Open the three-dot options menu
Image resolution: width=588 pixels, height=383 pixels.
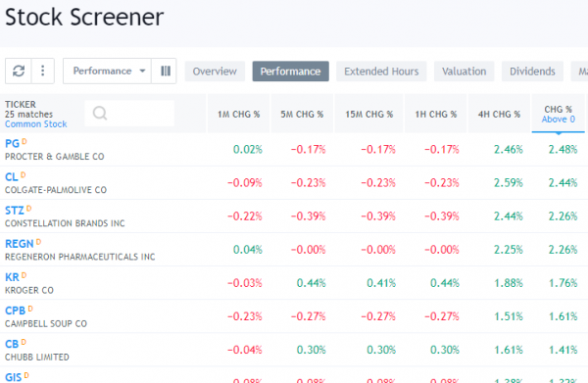pyautogui.click(x=43, y=71)
